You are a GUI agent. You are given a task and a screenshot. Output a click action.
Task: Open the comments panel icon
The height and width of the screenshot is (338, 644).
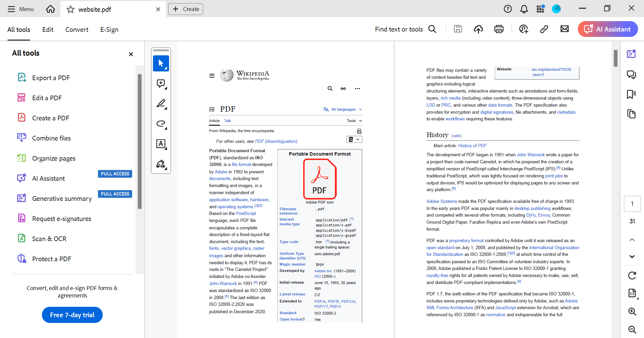632,74
